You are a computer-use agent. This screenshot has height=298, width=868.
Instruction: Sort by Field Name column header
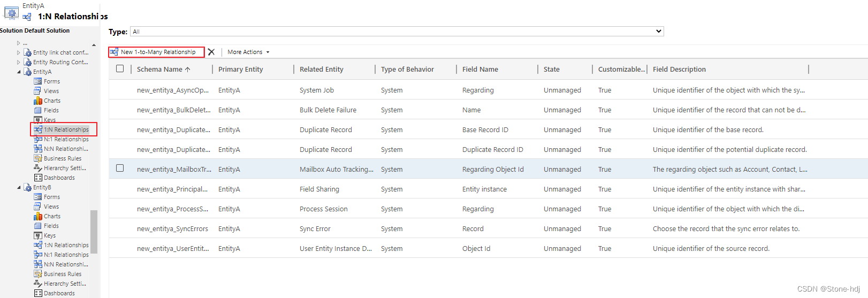[480, 69]
